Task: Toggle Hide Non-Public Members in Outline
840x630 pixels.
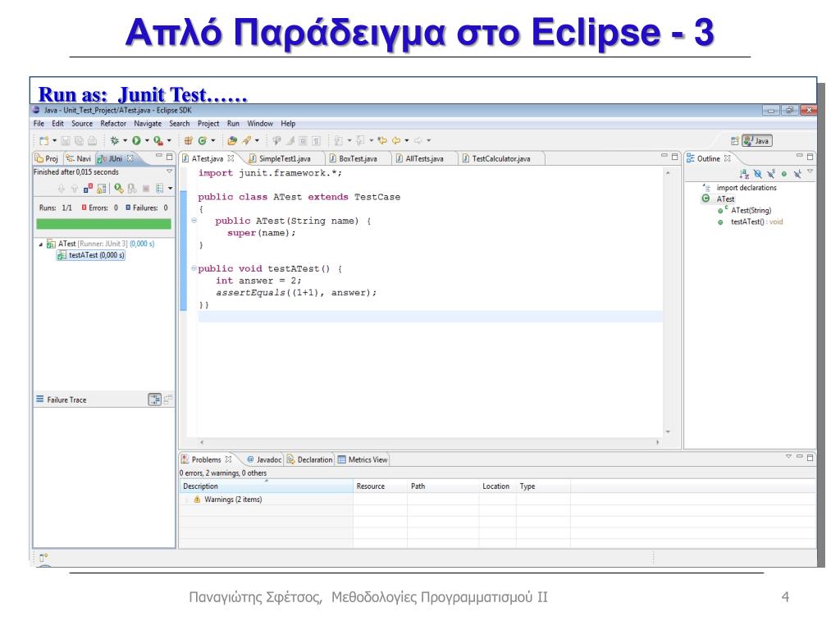Action: pyautogui.click(x=784, y=174)
